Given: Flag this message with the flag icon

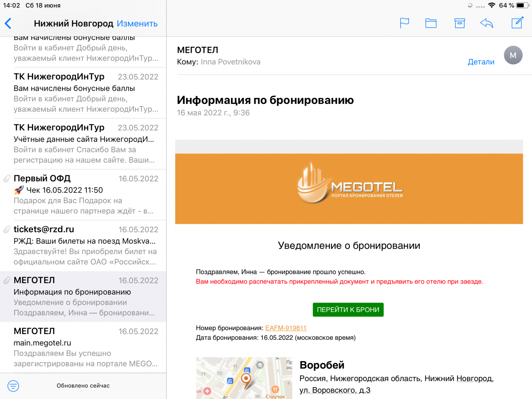Looking at the screenshot, I should 404,23.
